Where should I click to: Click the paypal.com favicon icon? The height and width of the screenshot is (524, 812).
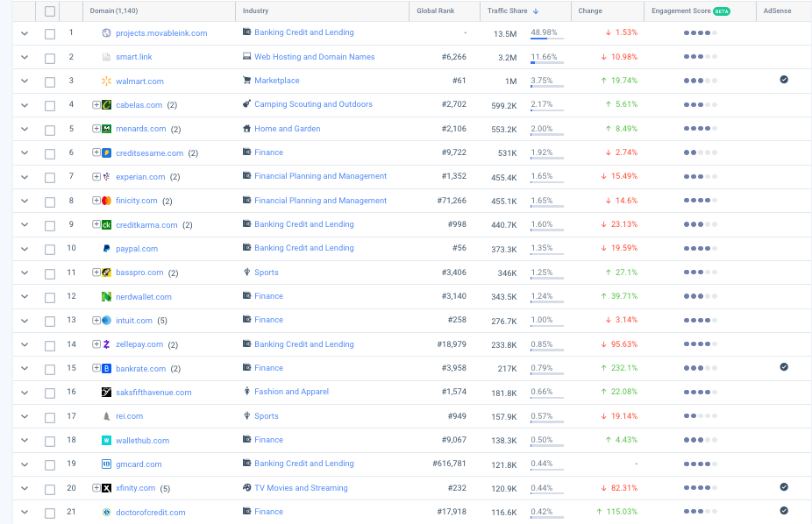[x=106, y=248]
